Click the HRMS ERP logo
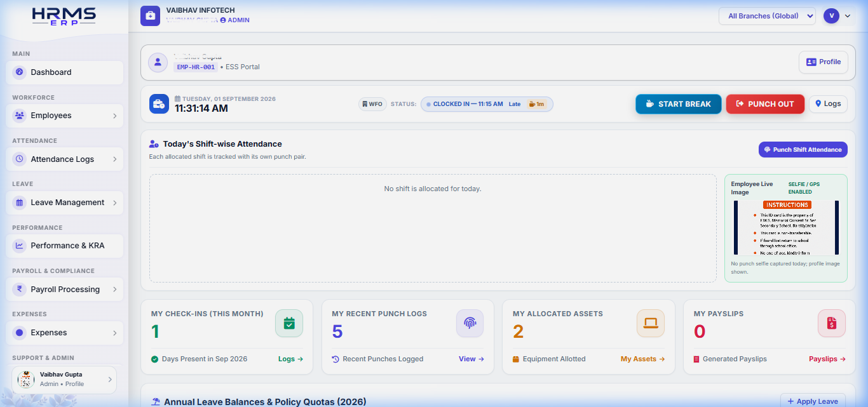This screenshot has height=407, width=868. (x=64, y=17)
